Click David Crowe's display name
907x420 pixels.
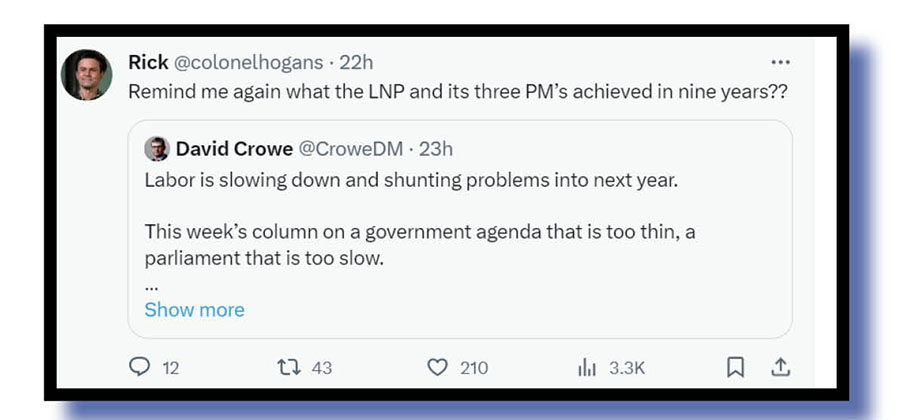[x=234, y=149]
